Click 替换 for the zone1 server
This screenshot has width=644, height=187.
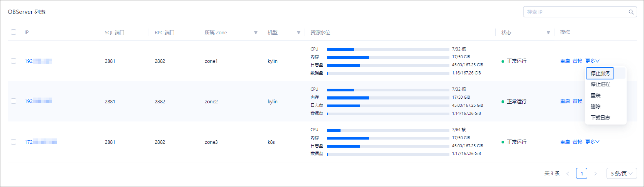click(x=578, y=61)
